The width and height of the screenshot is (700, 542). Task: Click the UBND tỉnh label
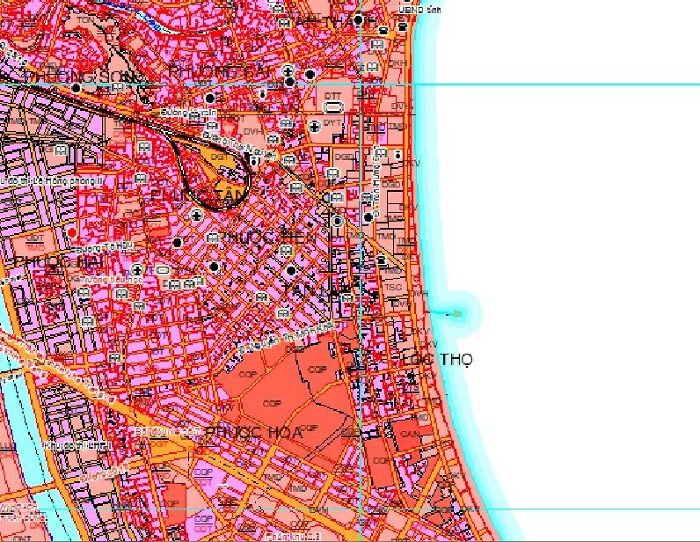[419, 8]
